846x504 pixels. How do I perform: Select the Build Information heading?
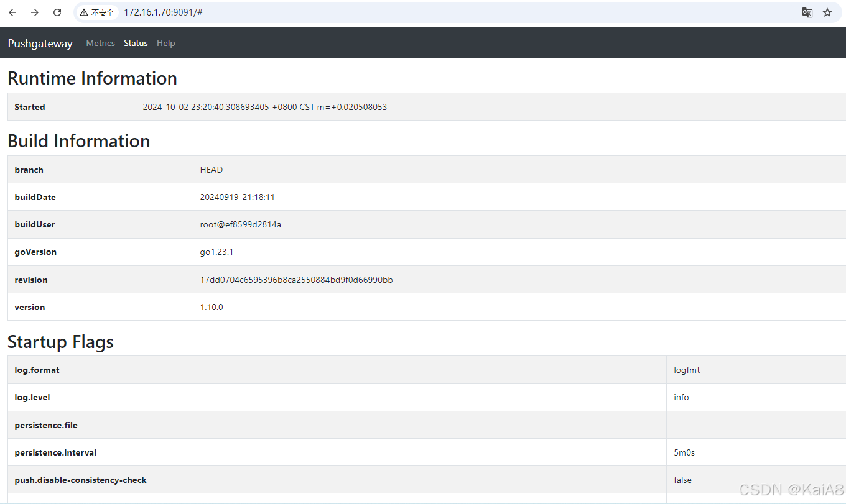pos(79,141)
